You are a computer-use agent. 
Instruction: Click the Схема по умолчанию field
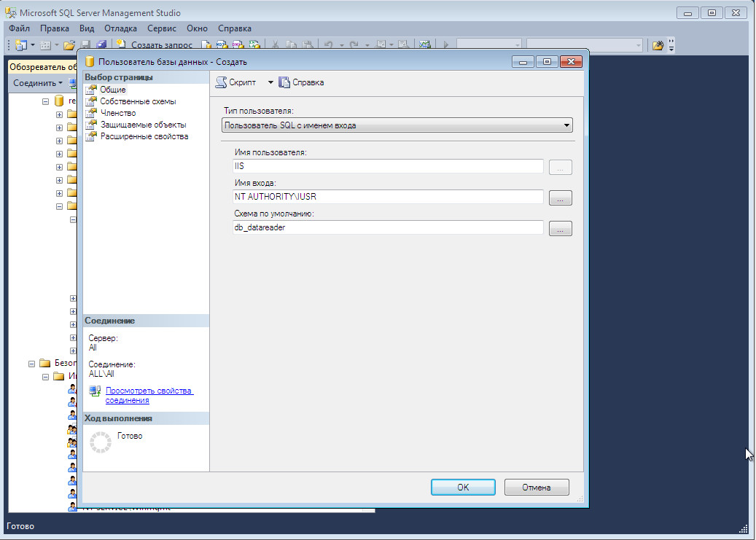coord(388,227)
